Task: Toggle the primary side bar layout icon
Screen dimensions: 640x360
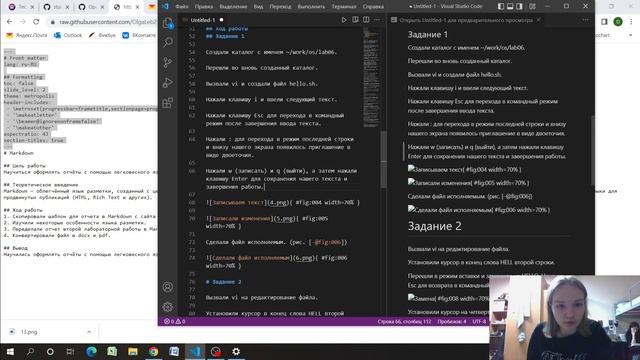Action: click(x=501, y=7)
